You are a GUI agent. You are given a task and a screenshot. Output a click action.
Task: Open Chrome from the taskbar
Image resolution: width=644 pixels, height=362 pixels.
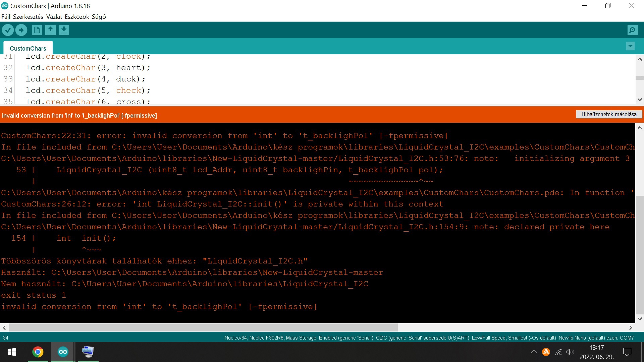pos(38,352)
